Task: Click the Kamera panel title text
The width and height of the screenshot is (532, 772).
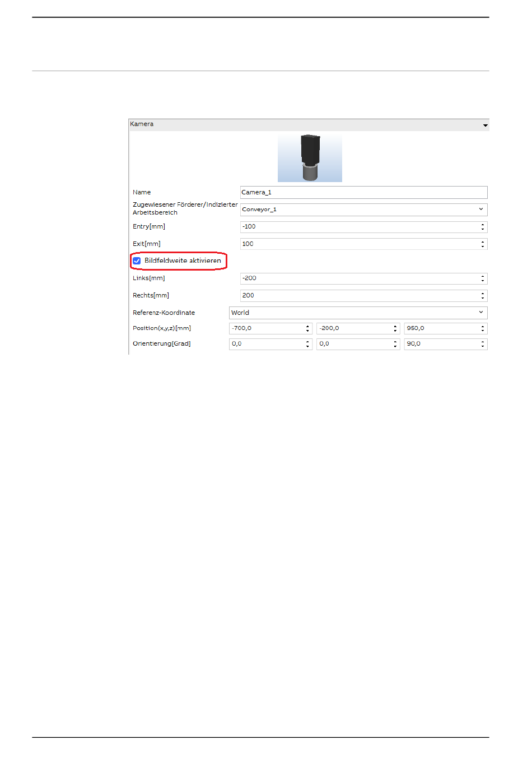Action: (x=142, y=124)
